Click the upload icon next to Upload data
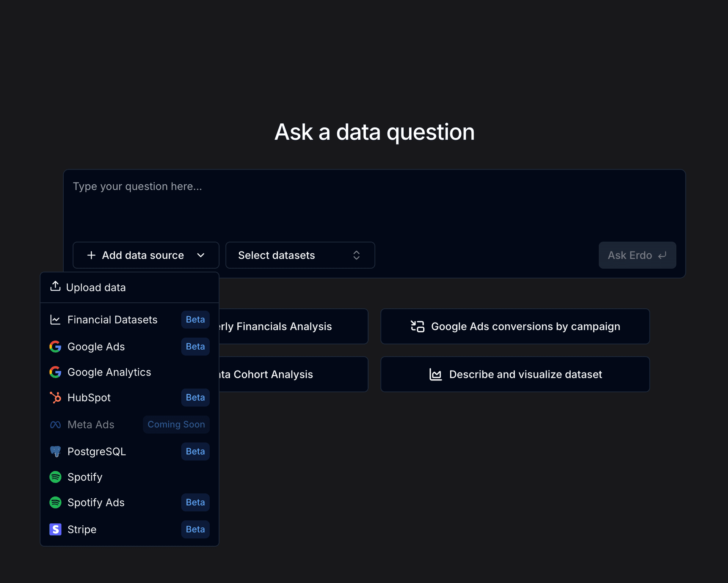The image size is (728, 583). point(55,287)
